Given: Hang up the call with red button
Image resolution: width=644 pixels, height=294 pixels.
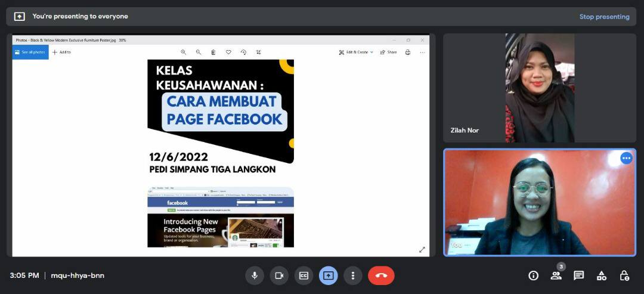Looking at the screenshot, I should click(x=381, y=276).
